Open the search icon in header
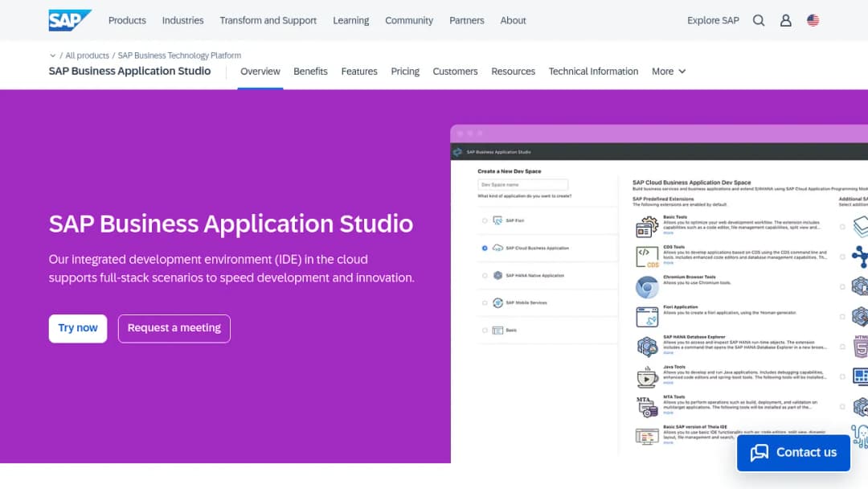 [759, 20]
